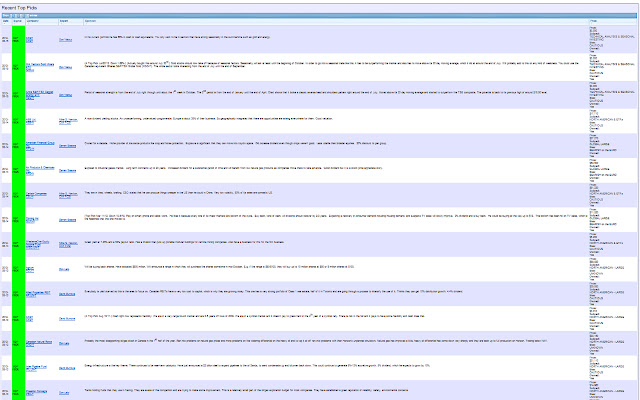Viewport: 640px width, 400px height.
Task: Open expert link in American Financial Group row
Action: (67, 146)
